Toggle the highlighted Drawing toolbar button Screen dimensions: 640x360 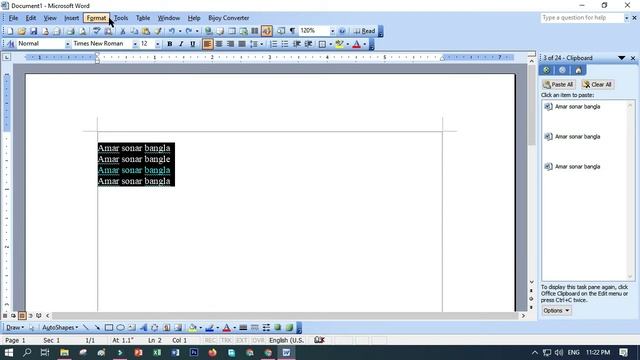click(x=267, y=31)
